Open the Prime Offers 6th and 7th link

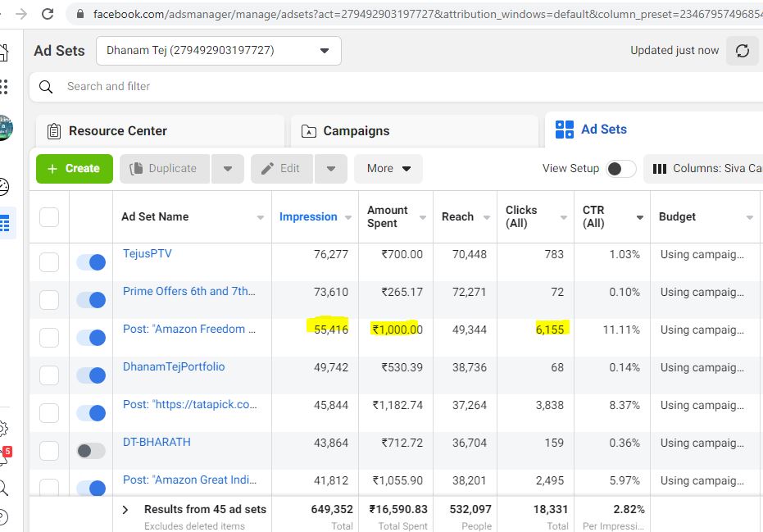tap(188, 292)
